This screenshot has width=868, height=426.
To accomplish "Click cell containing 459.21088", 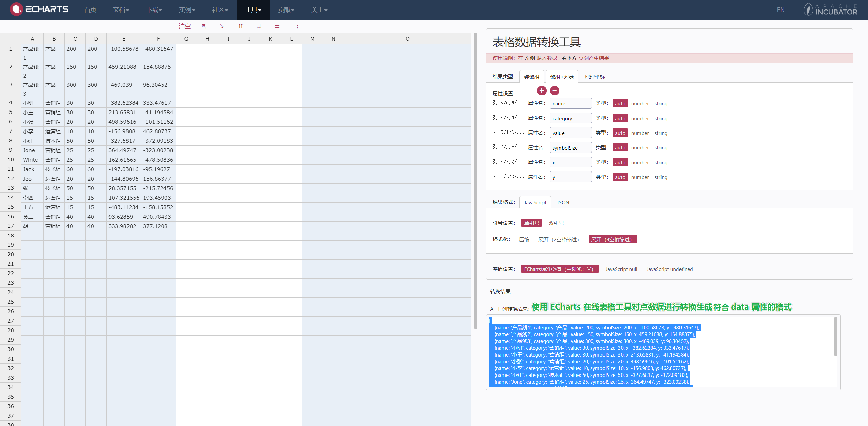I will coord(124,71).
